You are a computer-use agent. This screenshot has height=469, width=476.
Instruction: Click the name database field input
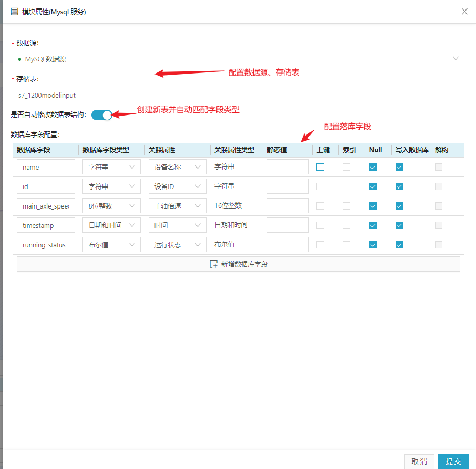tap(46, 167)
